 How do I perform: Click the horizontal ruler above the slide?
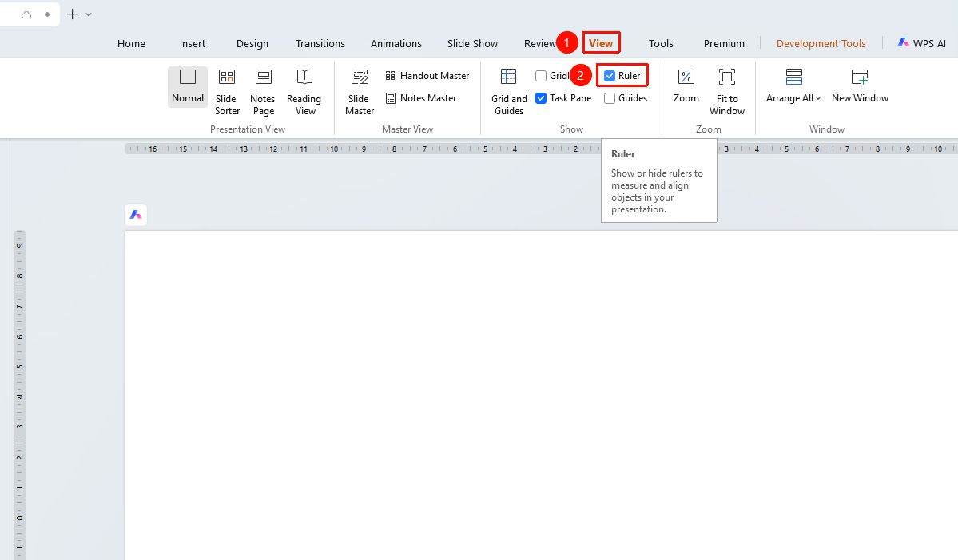pos(541,149)
